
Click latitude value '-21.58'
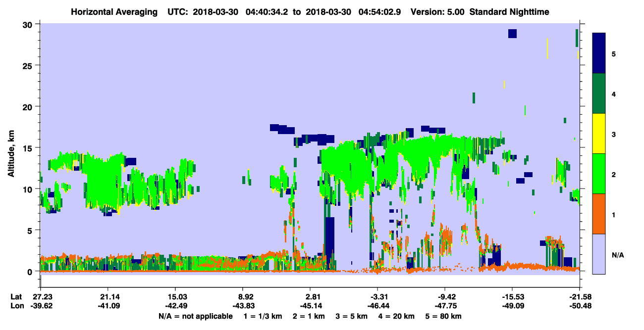click(x=580, y=297)
